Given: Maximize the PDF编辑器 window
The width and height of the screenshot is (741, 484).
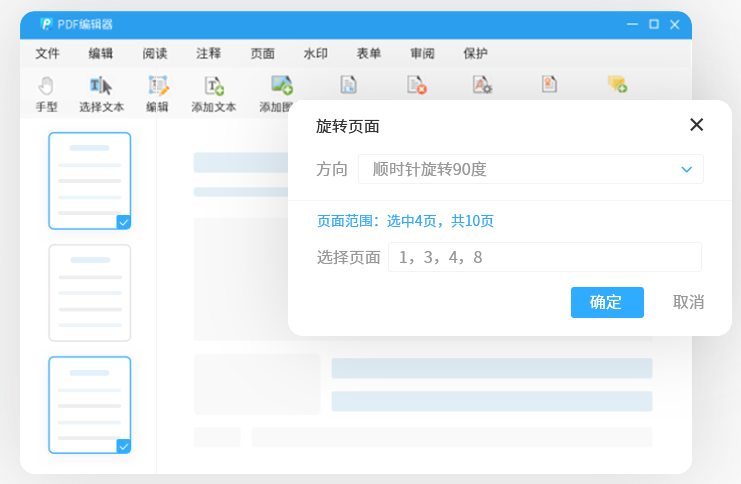Looking at the screenshot, I should (x=654, y=24).
